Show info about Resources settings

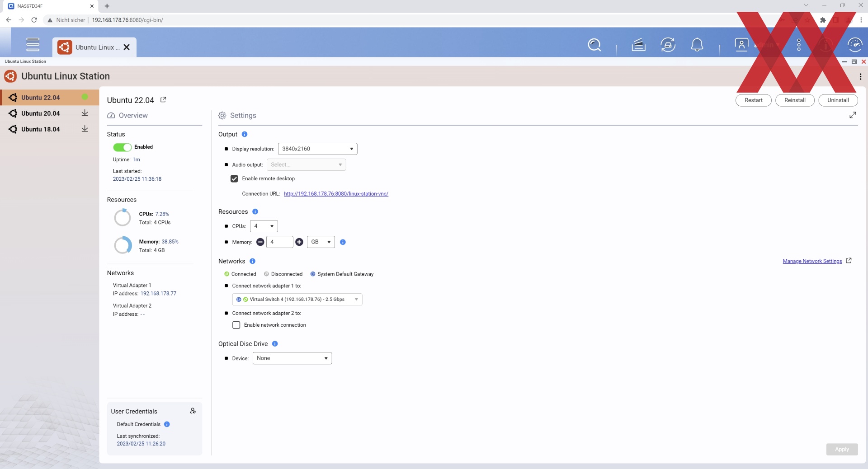point(255,211)
